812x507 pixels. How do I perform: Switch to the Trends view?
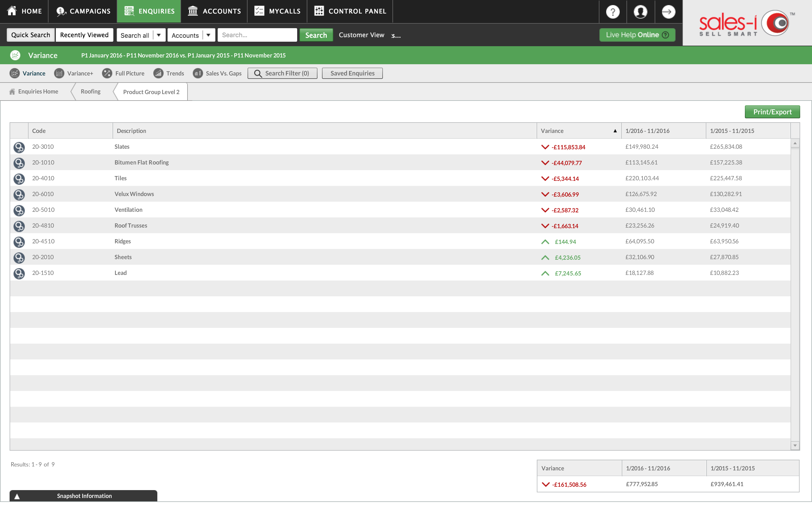point(169,74)
